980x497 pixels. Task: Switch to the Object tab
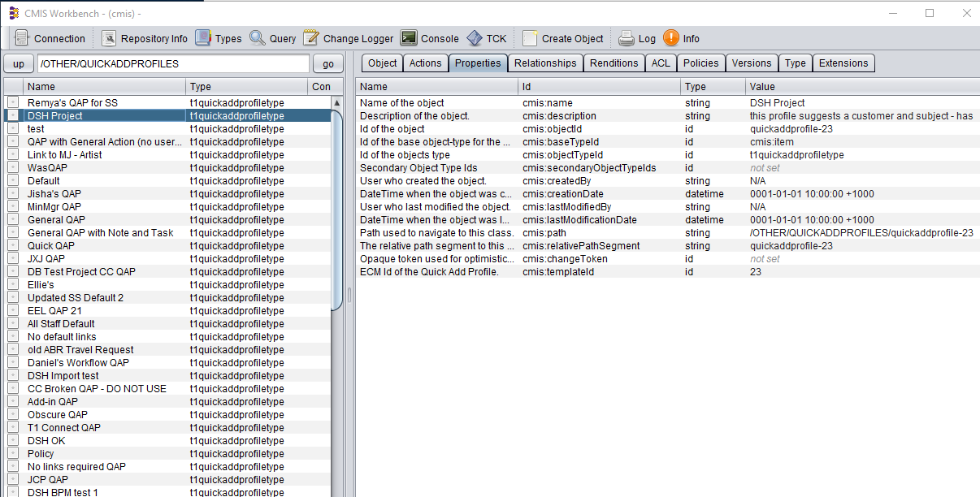tap(382, 63)
